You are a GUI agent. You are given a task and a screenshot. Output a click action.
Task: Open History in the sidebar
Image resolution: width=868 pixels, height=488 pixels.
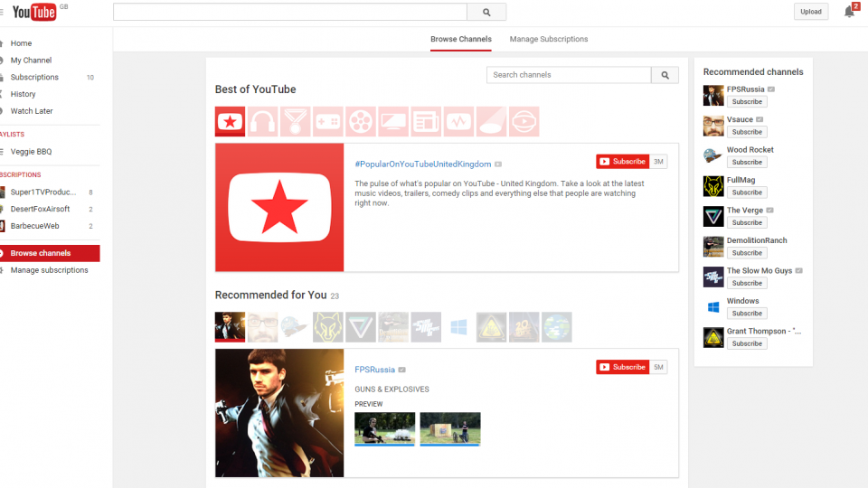pyautogui.click(x=23, y=94)
